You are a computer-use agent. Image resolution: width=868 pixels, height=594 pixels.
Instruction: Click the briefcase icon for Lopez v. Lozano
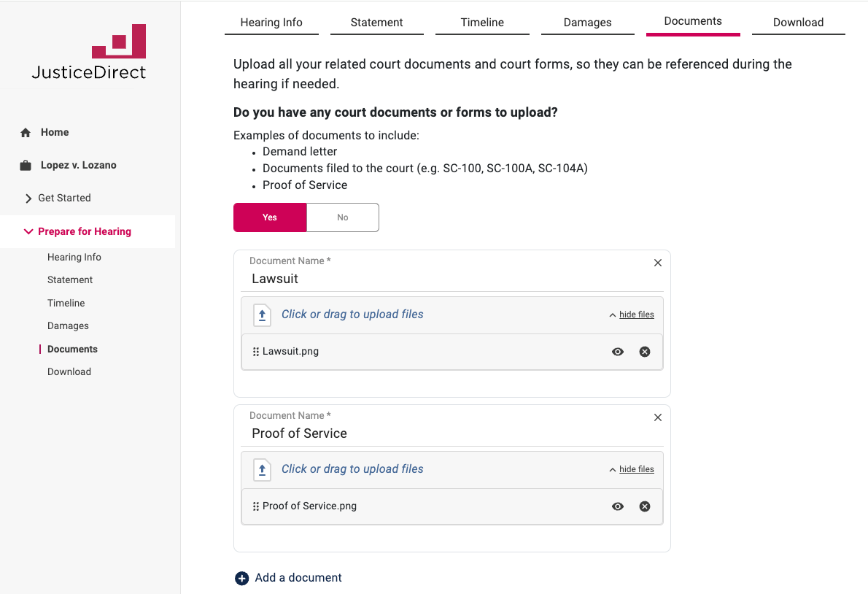(x=26, y=166)
